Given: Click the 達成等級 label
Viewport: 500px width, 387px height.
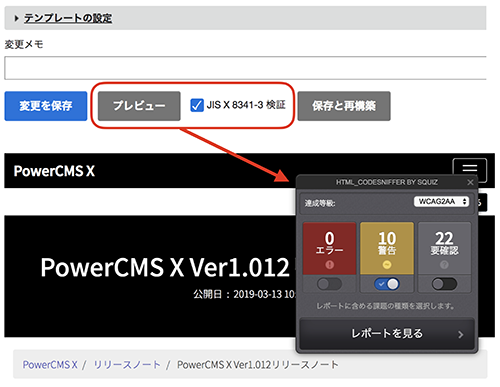Looking at the screenshot, I should tap(320, 203).
